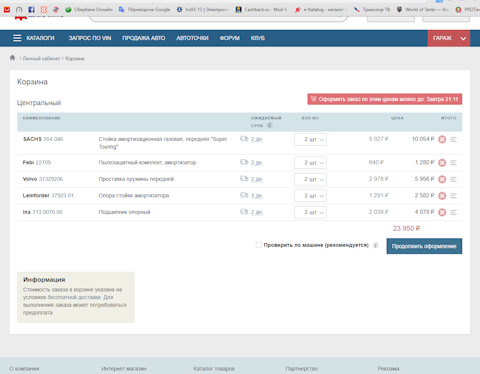This screenshot has width=480, height=374.
Task: Enable Проверить по машине checkbox
Action: tap(259, 245)
